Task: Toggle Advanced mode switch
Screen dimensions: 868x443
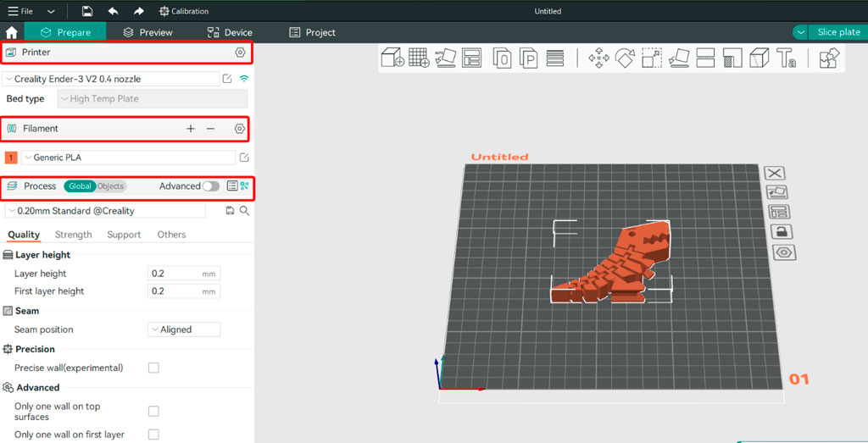Action: point(211,186)
